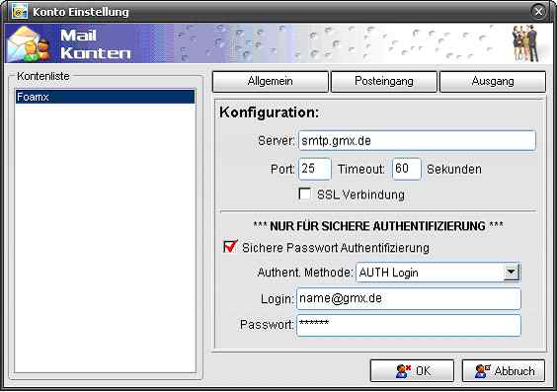
Task: Close the Konto Einstellung dialog
Action: 539,12
